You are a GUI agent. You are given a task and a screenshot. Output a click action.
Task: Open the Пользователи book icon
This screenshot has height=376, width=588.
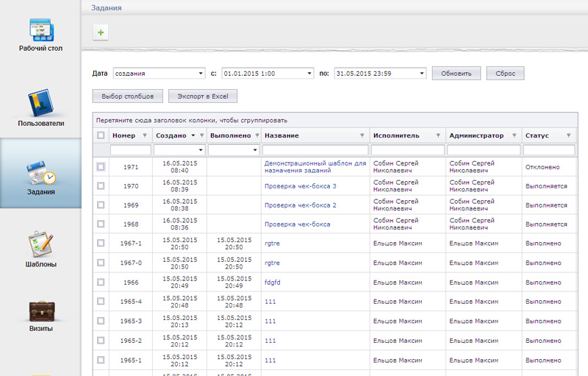pos(40,102)
